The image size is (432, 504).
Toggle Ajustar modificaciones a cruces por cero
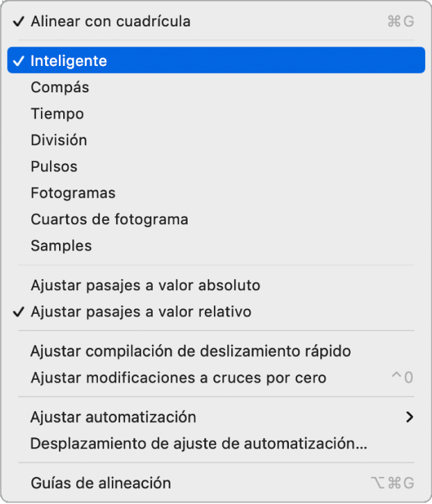coord(178,378)
